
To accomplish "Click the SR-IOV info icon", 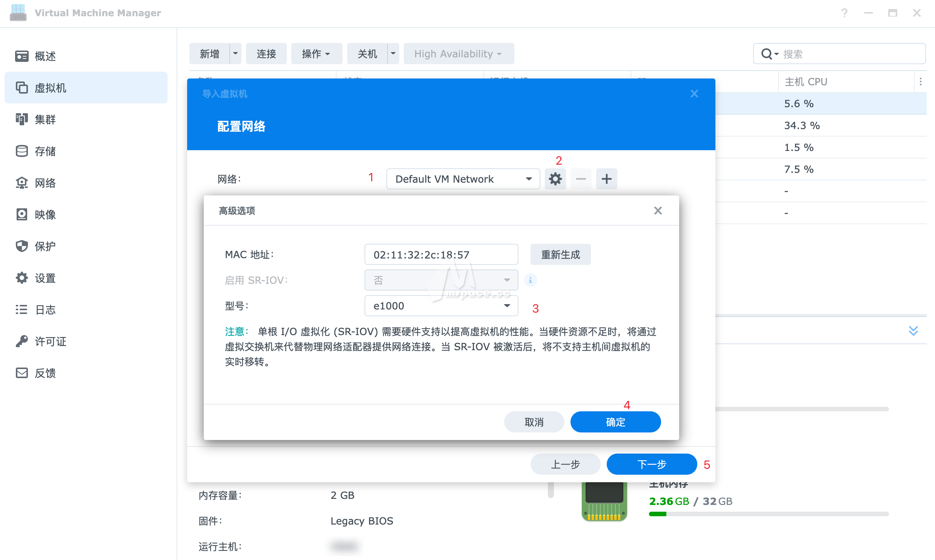I will click(x=530, y=280).
